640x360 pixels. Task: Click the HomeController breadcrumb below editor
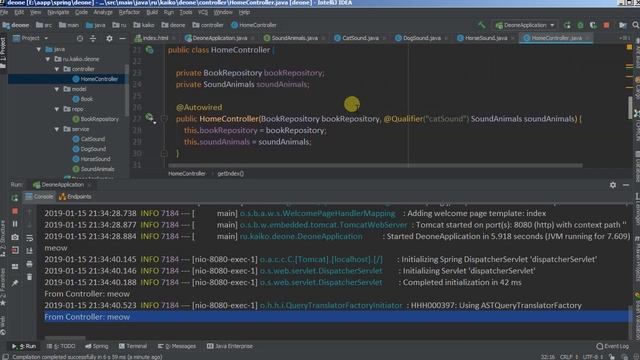tap(187, 173)
